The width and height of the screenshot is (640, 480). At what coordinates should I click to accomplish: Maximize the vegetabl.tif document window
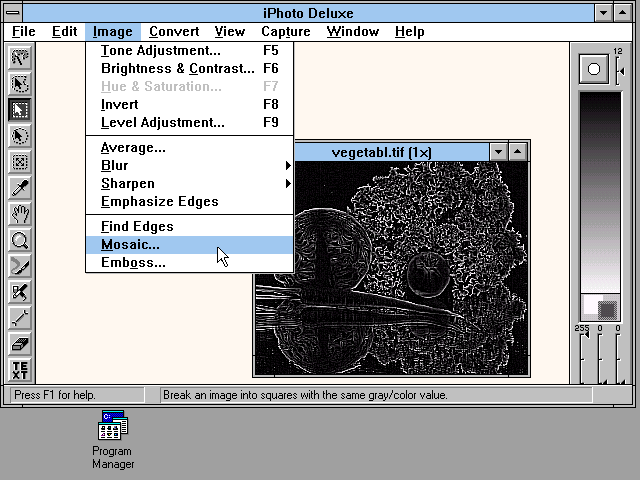pyautogui.click(x=518, y=152)
